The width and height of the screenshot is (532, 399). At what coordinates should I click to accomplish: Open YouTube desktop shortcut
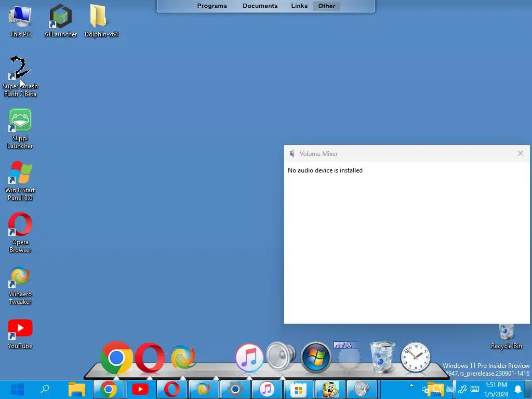(20, 334)
